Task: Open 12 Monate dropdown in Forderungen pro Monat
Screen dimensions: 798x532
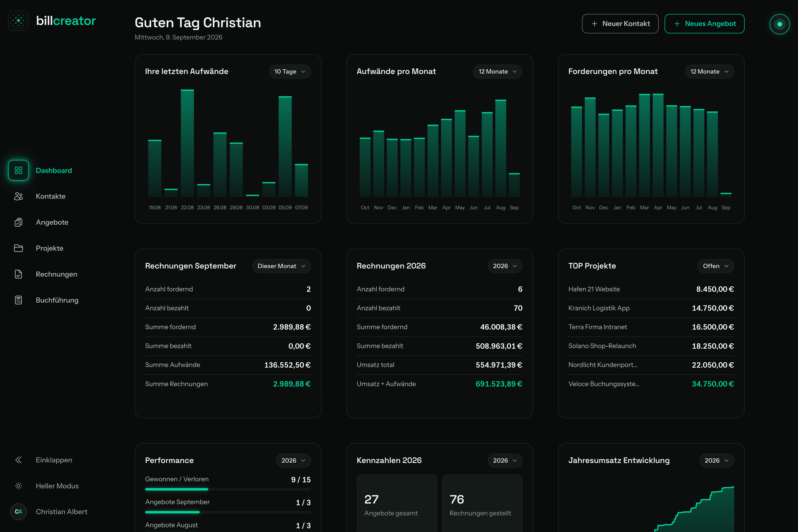Action: click(709, 71)
